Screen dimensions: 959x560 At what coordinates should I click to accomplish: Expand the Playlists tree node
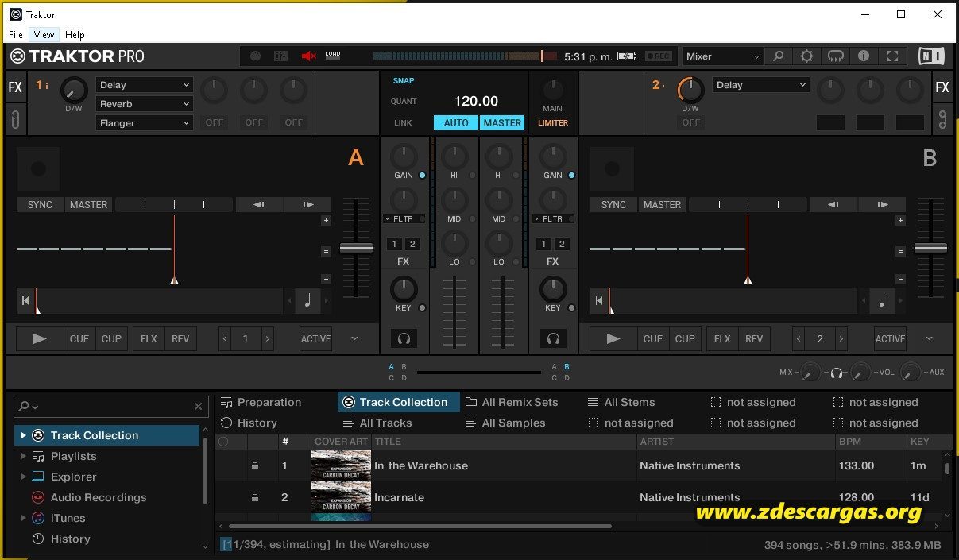[x=23, y=456]
